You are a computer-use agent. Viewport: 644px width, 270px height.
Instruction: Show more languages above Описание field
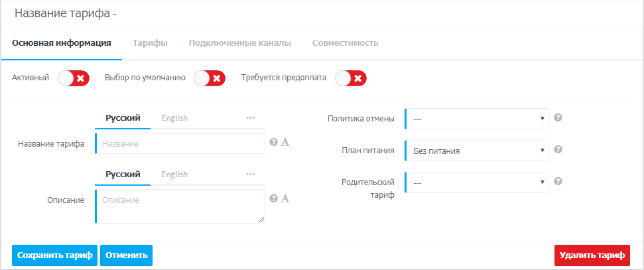[x=251, y=174]
